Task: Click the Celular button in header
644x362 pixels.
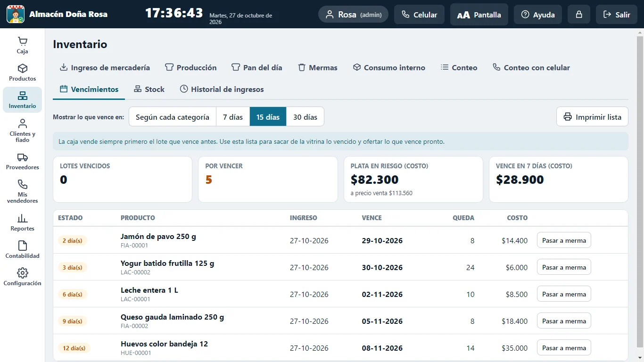Action: point(419,15)
